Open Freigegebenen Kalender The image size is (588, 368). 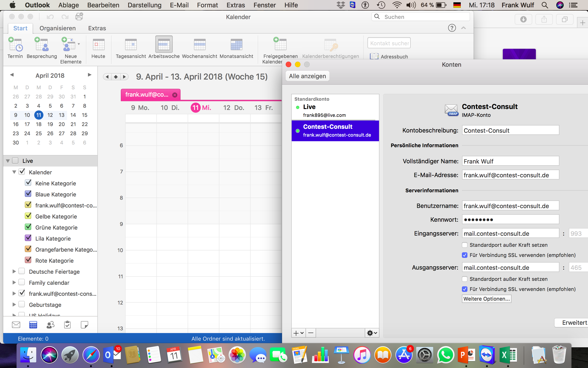click(280, 50)
